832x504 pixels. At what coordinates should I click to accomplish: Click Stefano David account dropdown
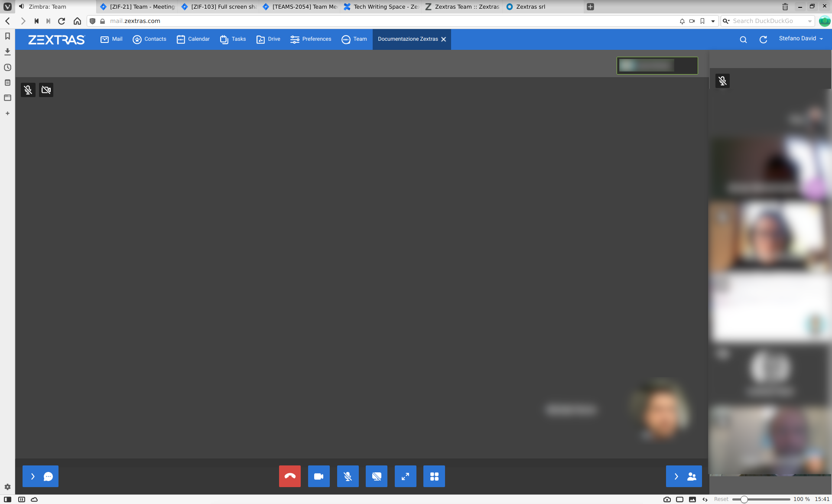(802, 38)
